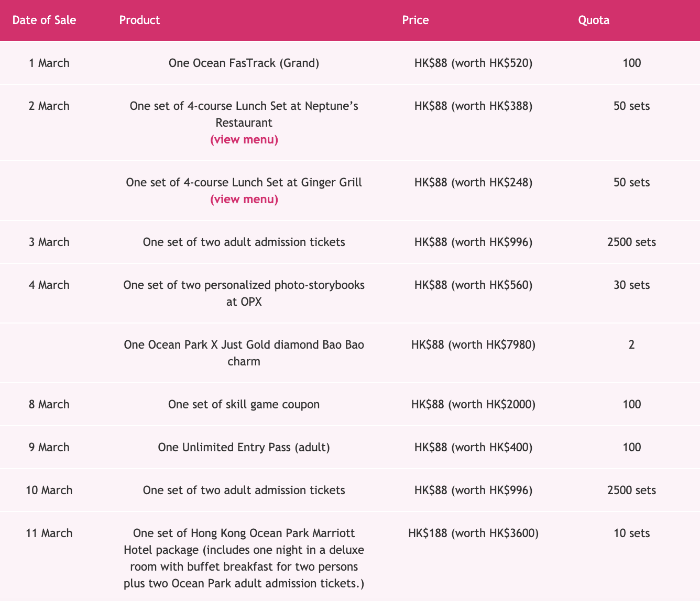The image size is (700, 601).
Task: Click price HK$88 (worth HK$400)
Action: click(474, 447)
